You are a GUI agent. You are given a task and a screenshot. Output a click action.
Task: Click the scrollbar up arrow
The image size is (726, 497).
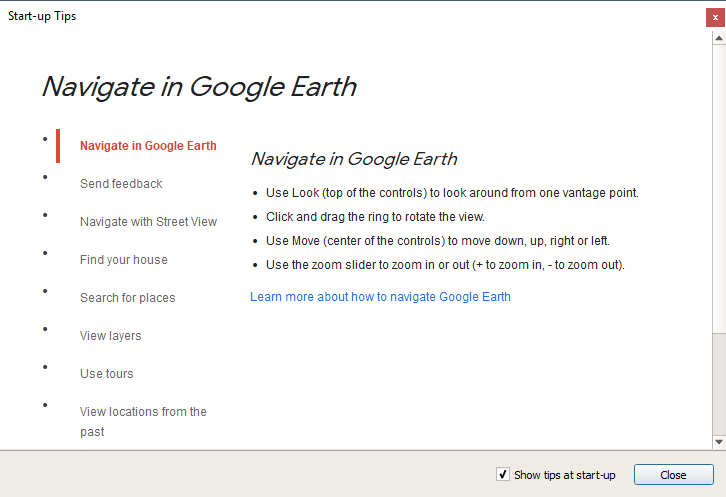(719, 38)
